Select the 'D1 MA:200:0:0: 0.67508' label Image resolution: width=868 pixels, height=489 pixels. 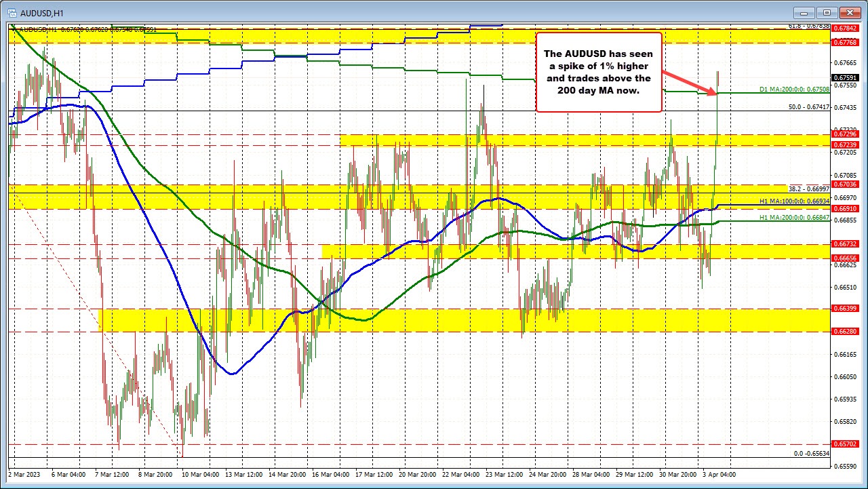coord(793,90)
